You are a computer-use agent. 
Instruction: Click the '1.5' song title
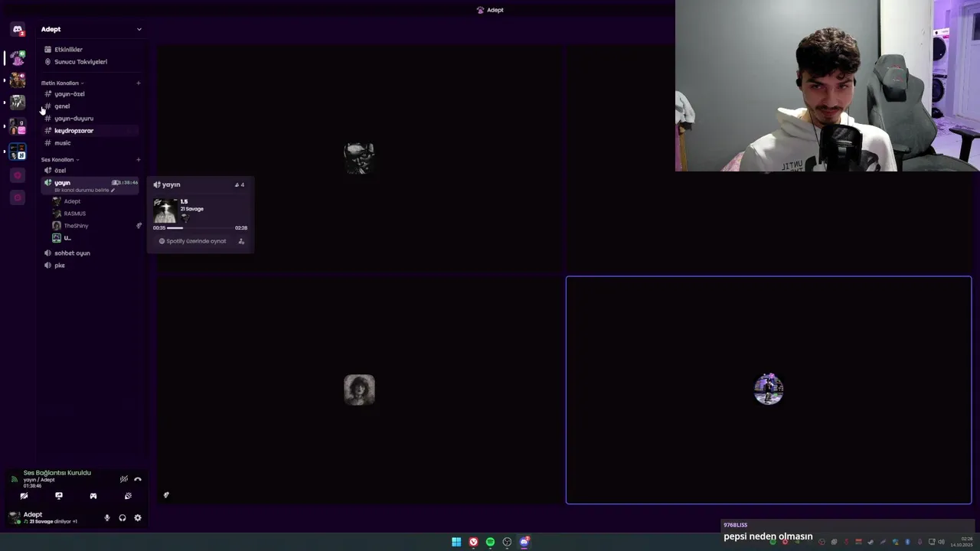tap(184, 202)
